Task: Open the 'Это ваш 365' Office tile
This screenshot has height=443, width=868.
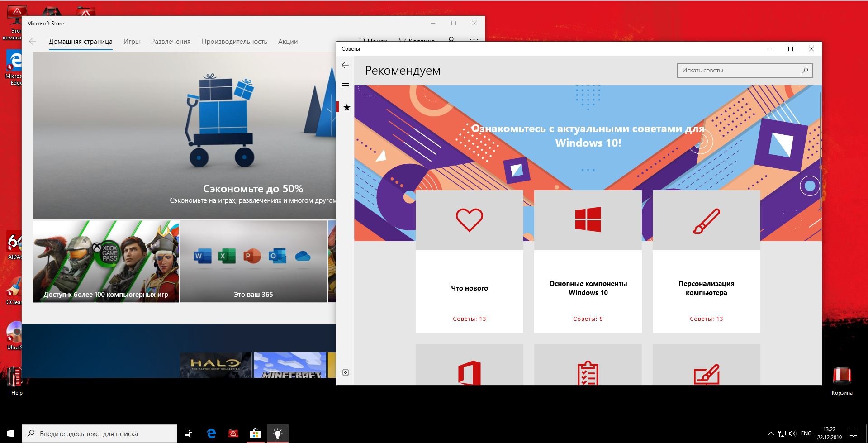Action: pos(253,261)
